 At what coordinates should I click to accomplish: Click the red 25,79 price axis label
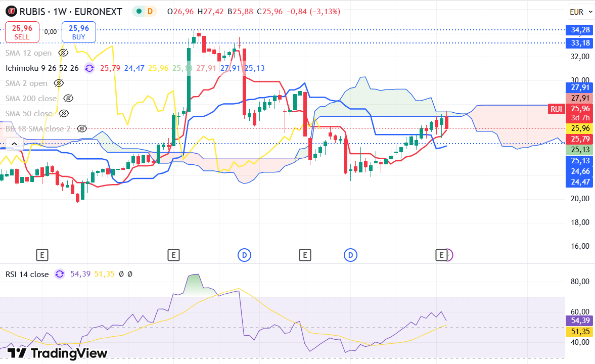[579, 139]
